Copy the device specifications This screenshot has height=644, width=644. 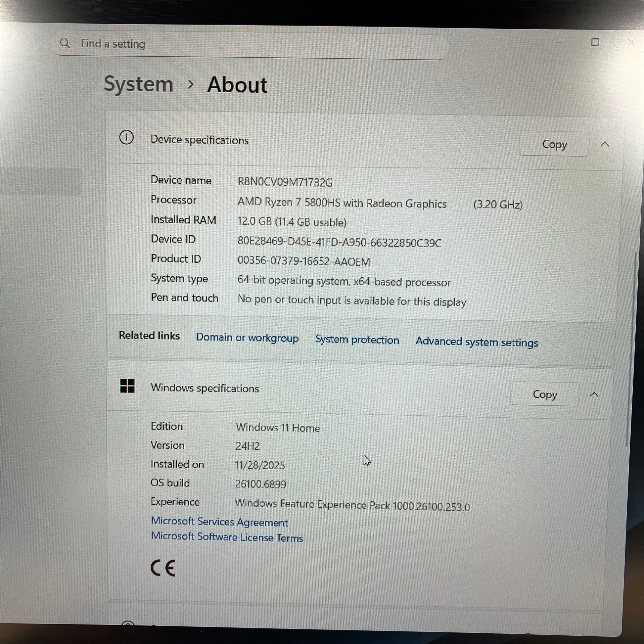pos(554,144)
